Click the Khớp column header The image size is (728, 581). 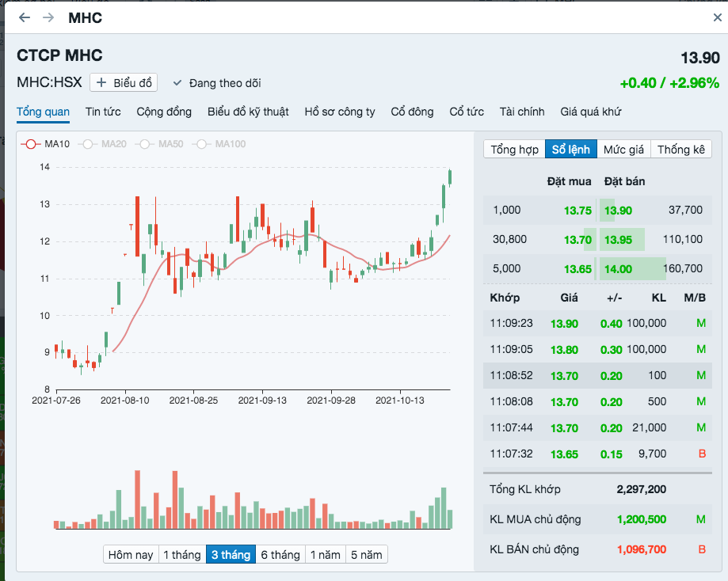tap(505, 298)
